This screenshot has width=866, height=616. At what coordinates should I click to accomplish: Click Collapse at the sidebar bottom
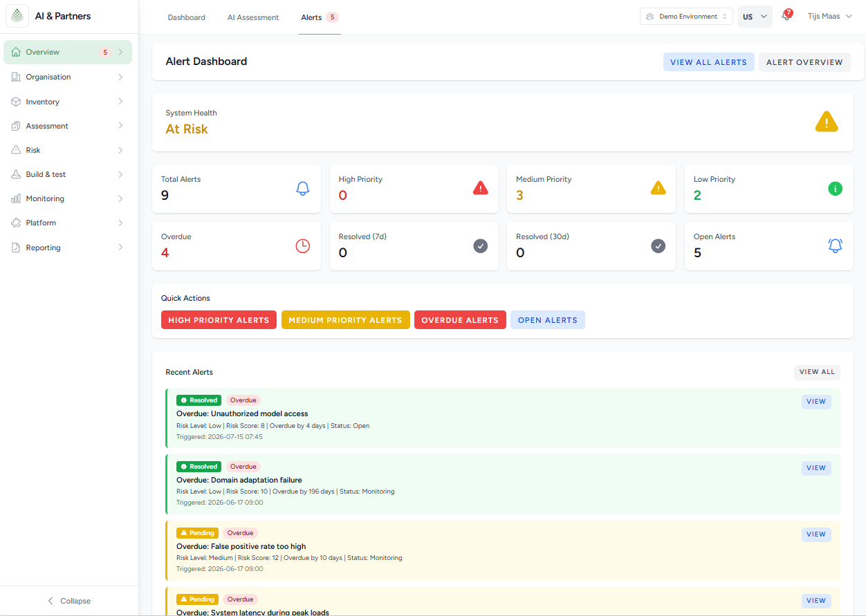pyautogui.click(x=68, y=601)
